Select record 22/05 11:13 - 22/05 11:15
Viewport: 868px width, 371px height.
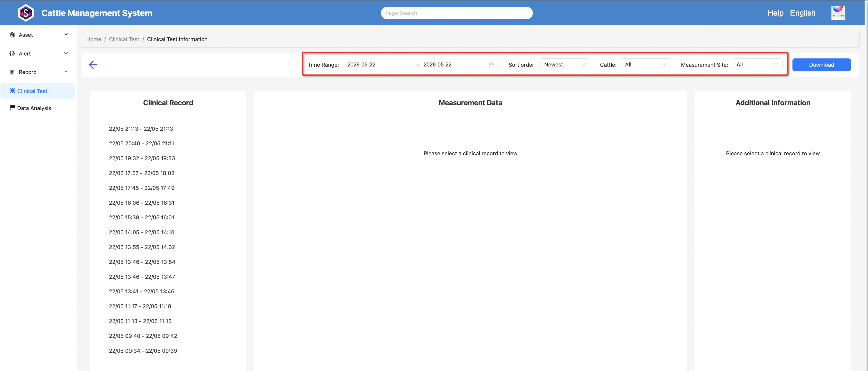pyautogui.click(x=140, y=321)
